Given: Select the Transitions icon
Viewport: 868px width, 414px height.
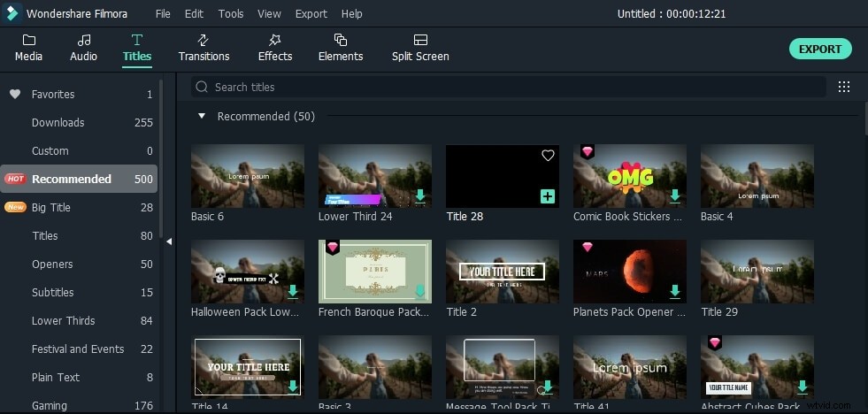Looking at the screenshot, I should (204, 41).
